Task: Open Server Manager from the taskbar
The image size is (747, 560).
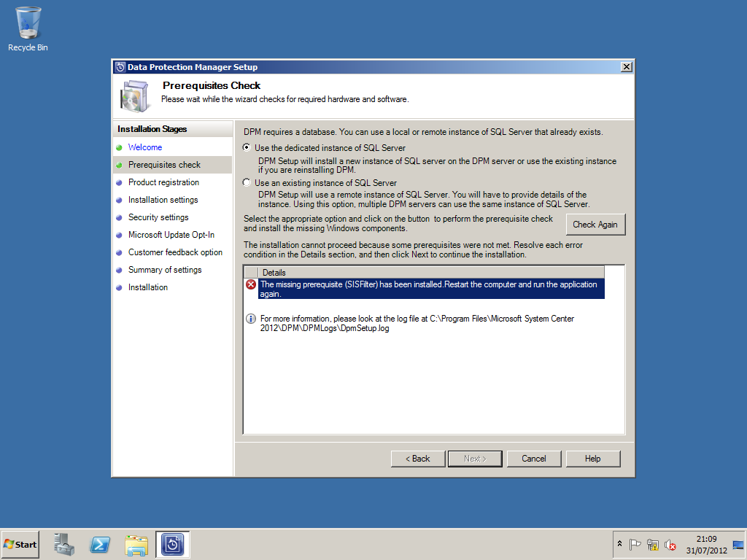Action: click(x=64, y=544)
